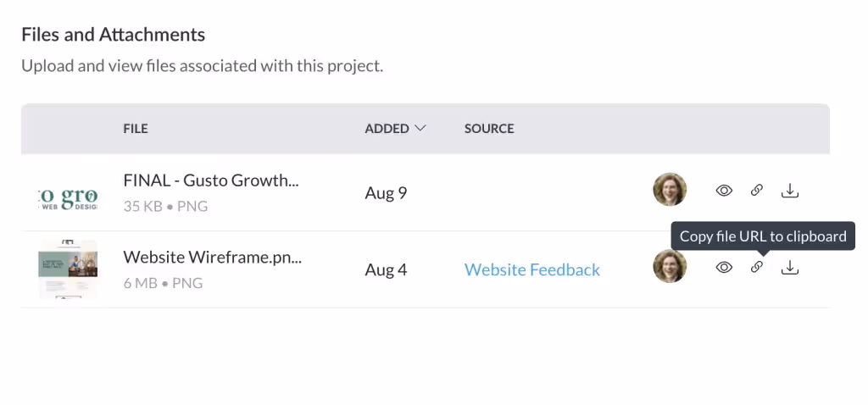This screenshot has width=868, height=405.
Task: Select the Aug 9 date cell
Action: click(386, 193)
